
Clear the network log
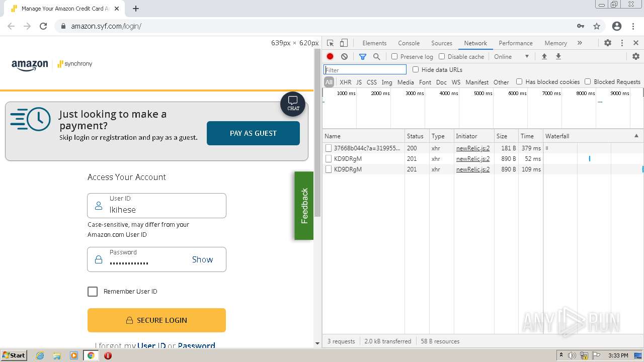click(344, 56)
